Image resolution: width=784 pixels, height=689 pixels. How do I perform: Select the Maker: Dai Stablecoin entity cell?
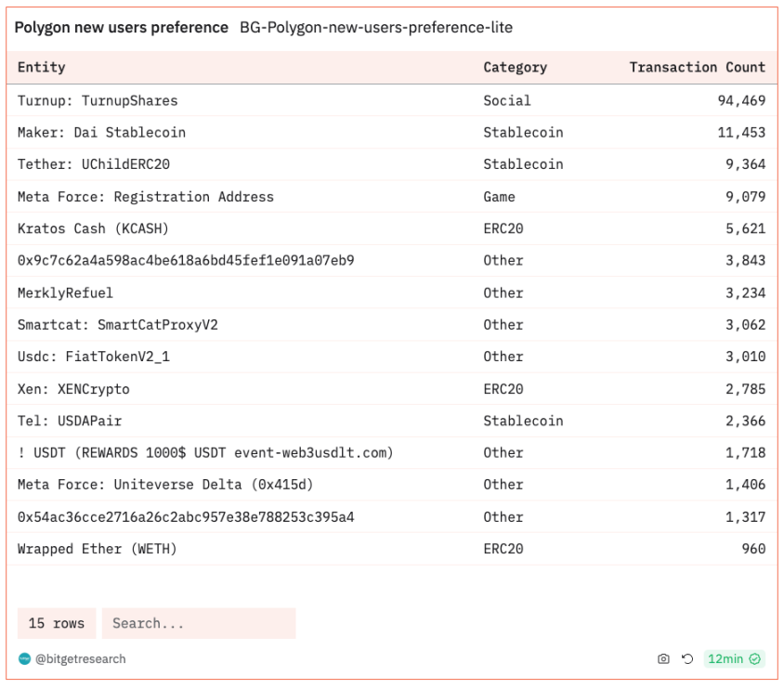click(101, 132)
